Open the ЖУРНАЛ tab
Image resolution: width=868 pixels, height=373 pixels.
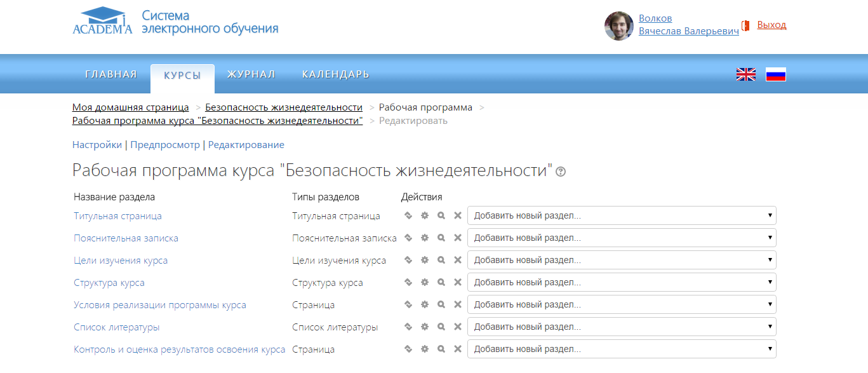[x=251, y=74]
